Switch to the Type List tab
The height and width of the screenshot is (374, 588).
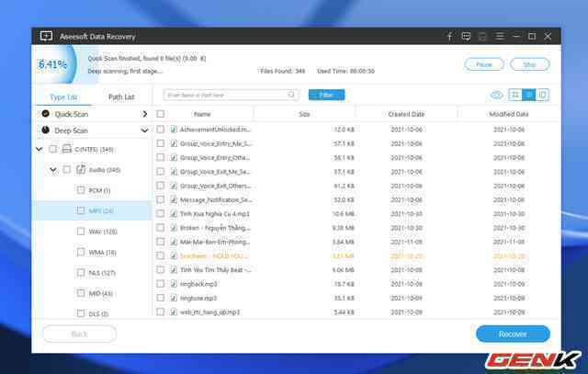pyautogui.click(x=63, y=97)
